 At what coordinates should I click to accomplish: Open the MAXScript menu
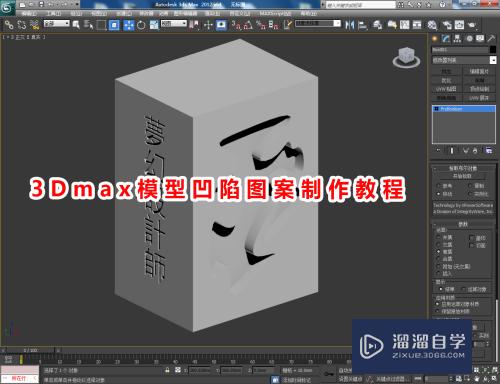[x=275, y=14]
